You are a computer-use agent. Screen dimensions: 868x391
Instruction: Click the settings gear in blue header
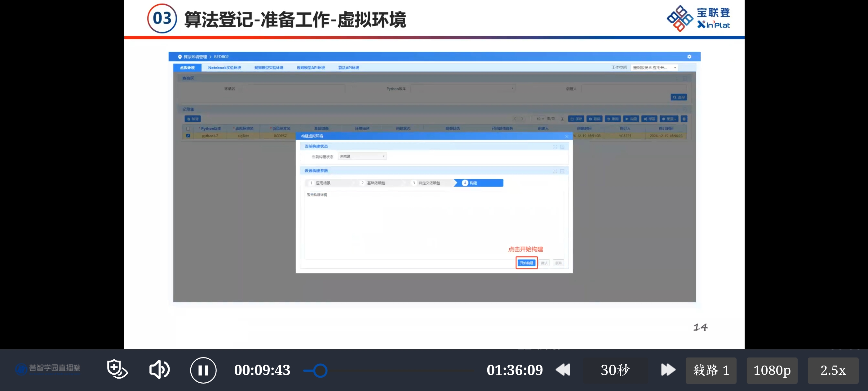[689, 57]
